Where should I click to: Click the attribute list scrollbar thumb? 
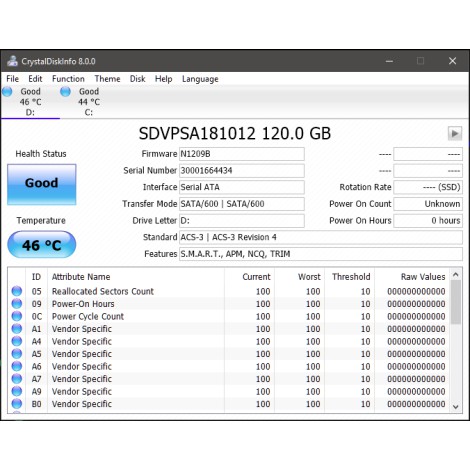point(456,302)
